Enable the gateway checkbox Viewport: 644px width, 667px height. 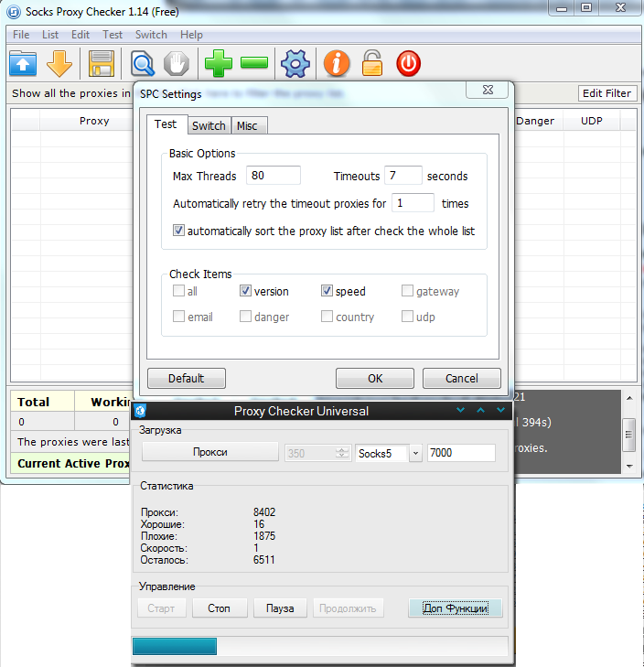pos(407,291)
